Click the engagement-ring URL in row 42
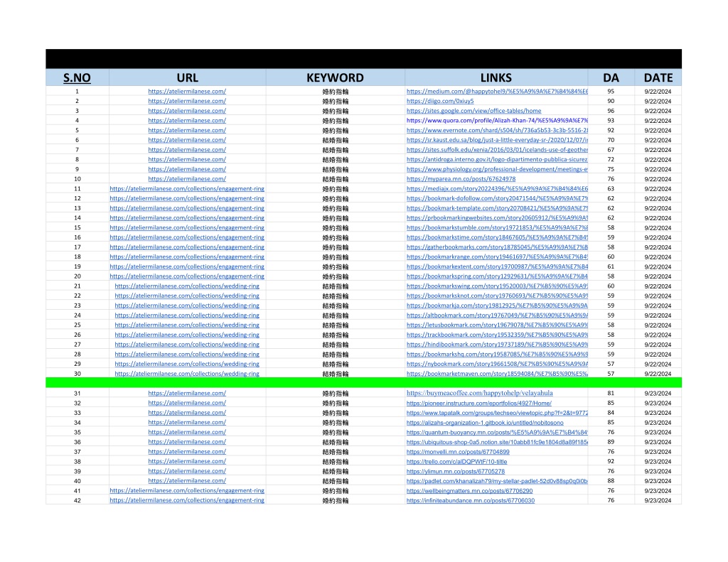The height and width of the screenshot is (562, 728). pos(187,500)
